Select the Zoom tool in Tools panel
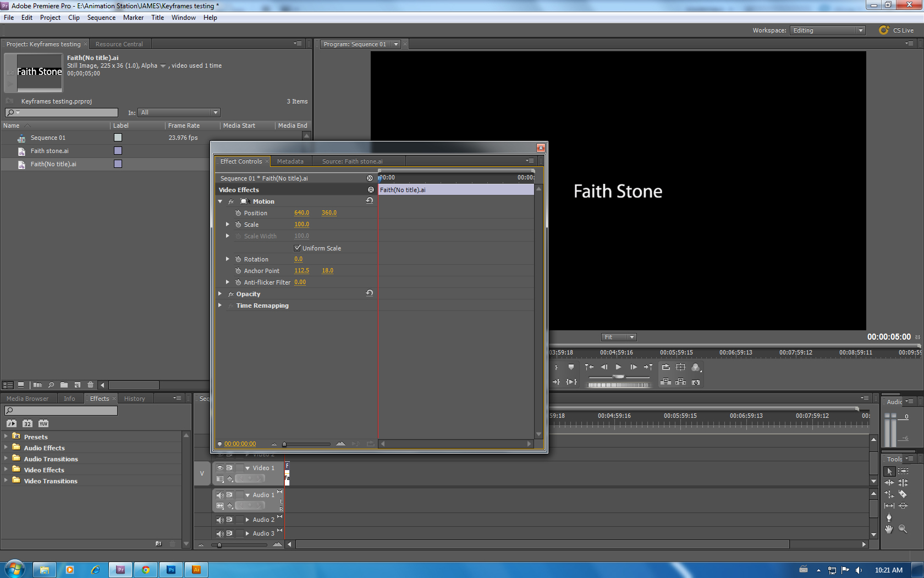Screen dimensions: 924x578 click(903, 529)
